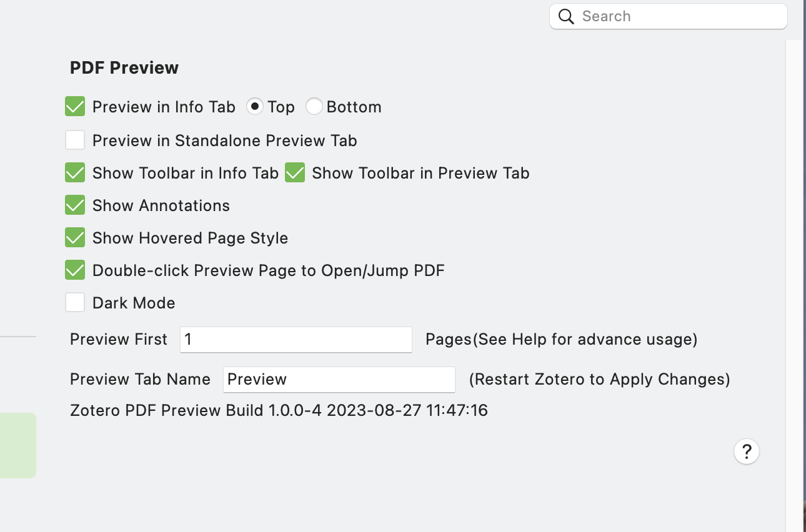The image size is (806, 532).
Task: Click the Preview First pages input field
Action: [296, 339]
